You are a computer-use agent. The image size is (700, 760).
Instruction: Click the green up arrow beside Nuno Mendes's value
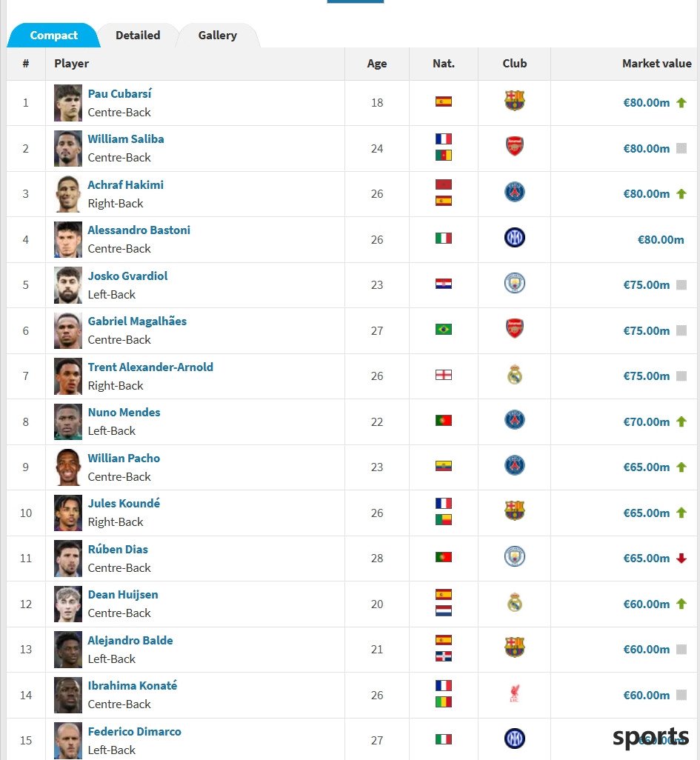[681, 421]
